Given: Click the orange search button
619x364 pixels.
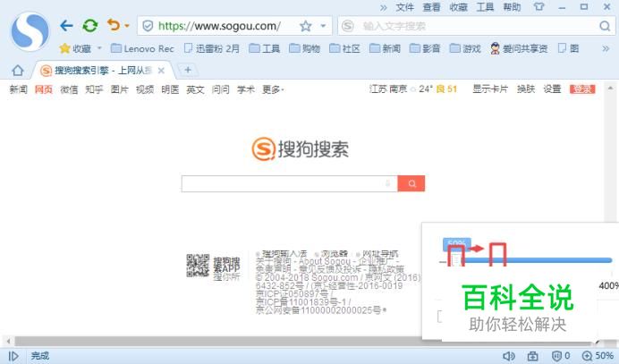Looking at the screenshot, I should point(411,183).
